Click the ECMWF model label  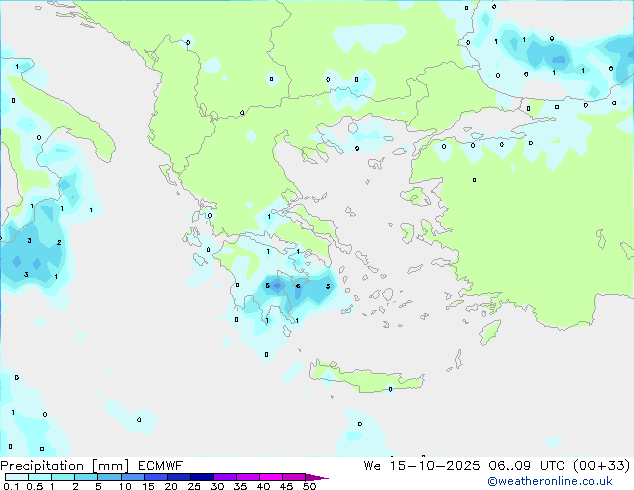click(161, 466)
